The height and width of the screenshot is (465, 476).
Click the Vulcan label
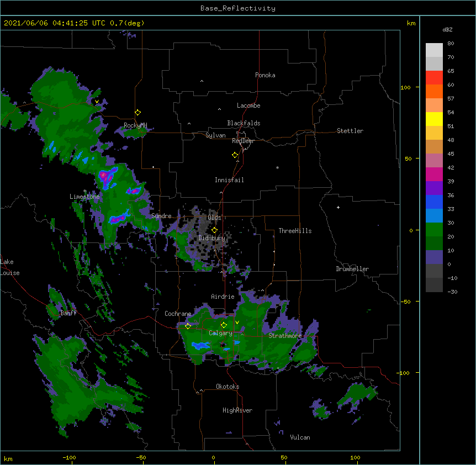300,437
